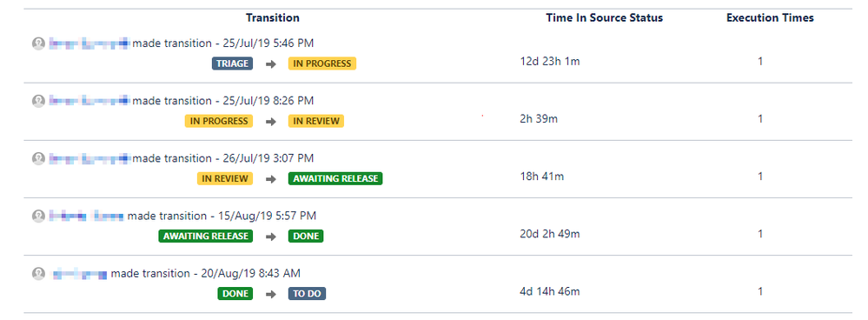Viewport: 868px width, 320px height.
Task: Click the DONE source badge in last row
Action: pyautogui.click(x=235, y=293)
